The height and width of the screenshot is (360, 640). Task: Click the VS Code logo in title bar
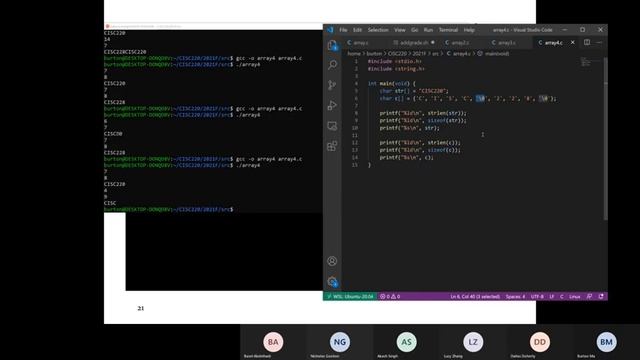[330, 30]
